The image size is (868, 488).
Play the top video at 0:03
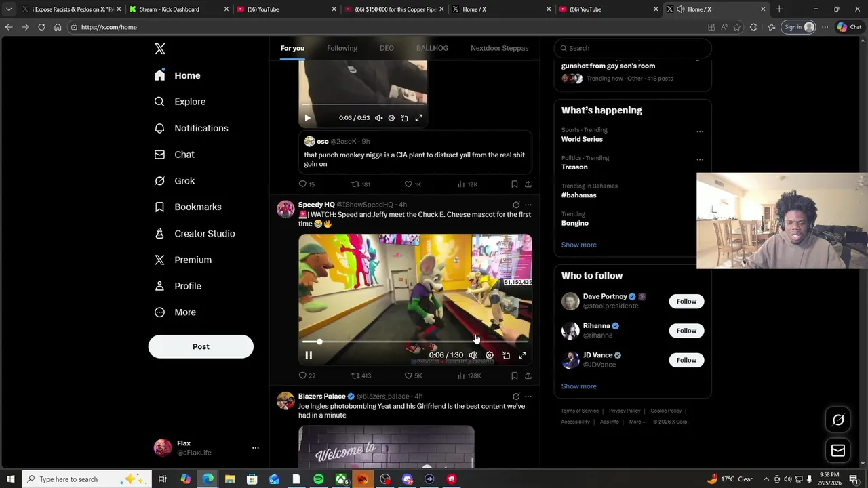[x=307, y=118]
